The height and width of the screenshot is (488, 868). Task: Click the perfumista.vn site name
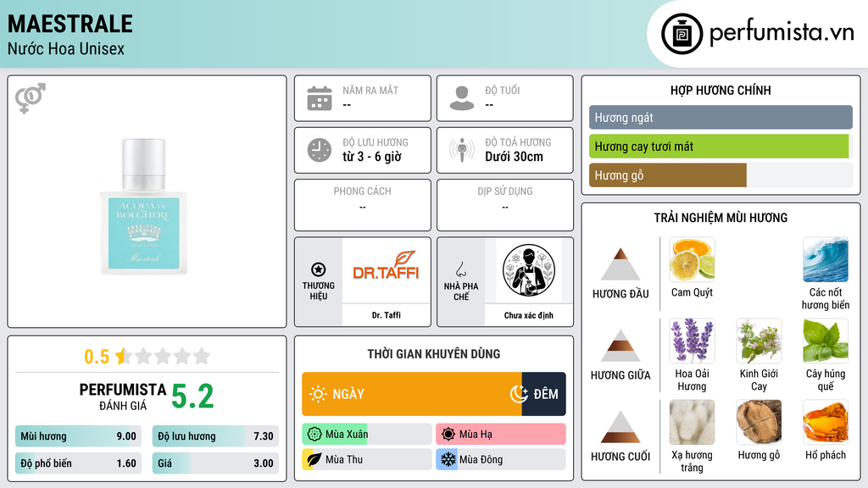point(782,33)
